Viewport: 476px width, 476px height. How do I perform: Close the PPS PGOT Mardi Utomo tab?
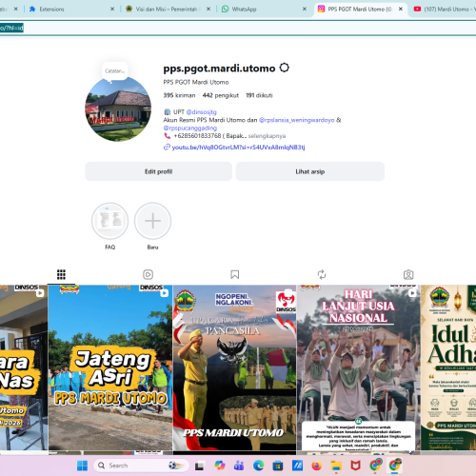pos(401,10)
